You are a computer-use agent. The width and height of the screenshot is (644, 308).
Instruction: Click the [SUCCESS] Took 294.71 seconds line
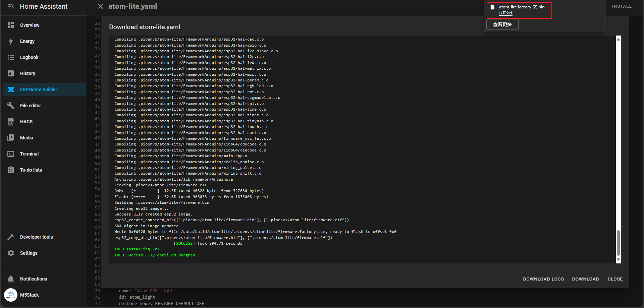coord(208,243)
